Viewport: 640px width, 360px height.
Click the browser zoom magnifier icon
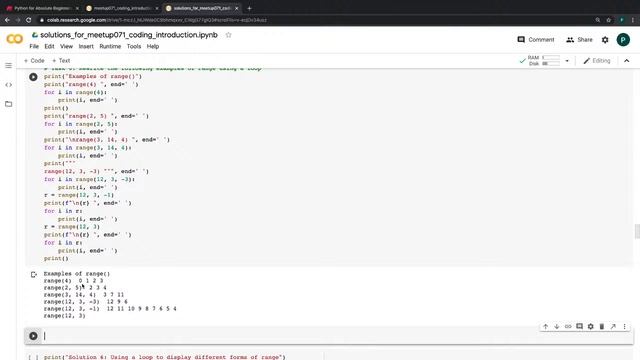[598, 20]
